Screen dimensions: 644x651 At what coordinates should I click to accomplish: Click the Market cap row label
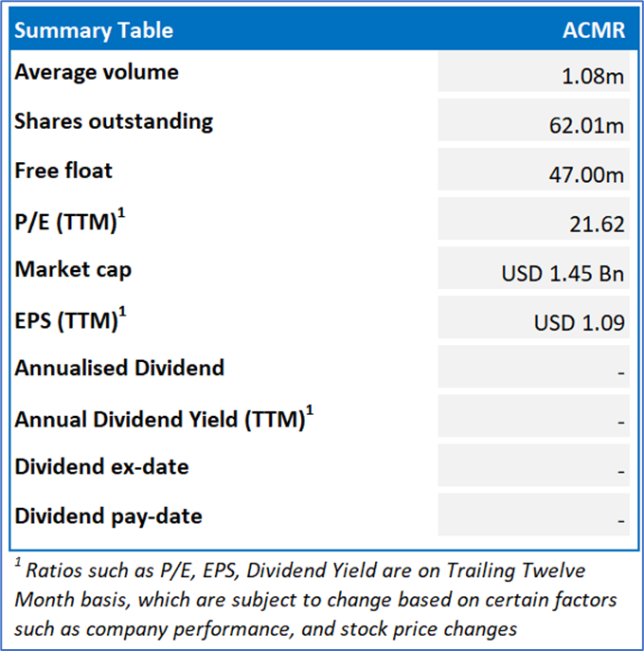[x=73, y=269]
